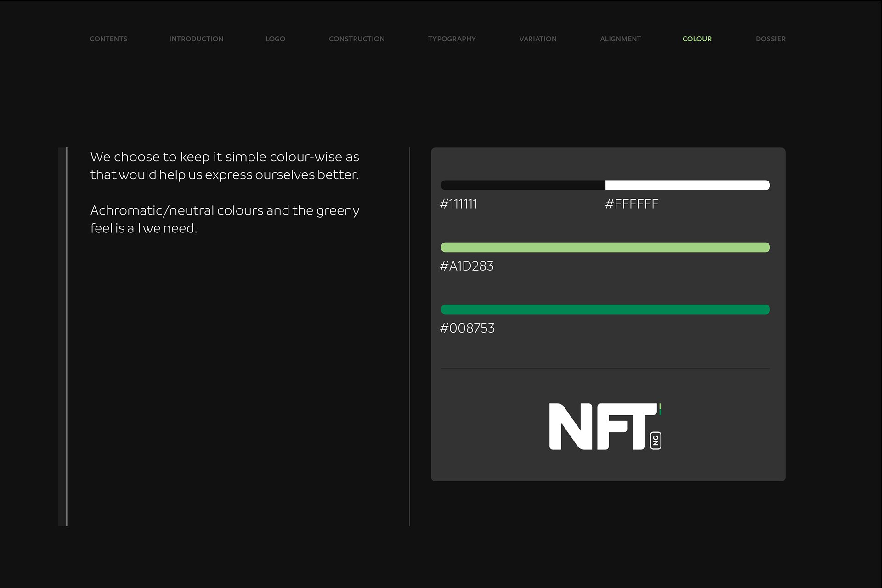Screen dimensions: 882x588
Task: Click the dark #111111 colour bar
Action: click(523, 185)
